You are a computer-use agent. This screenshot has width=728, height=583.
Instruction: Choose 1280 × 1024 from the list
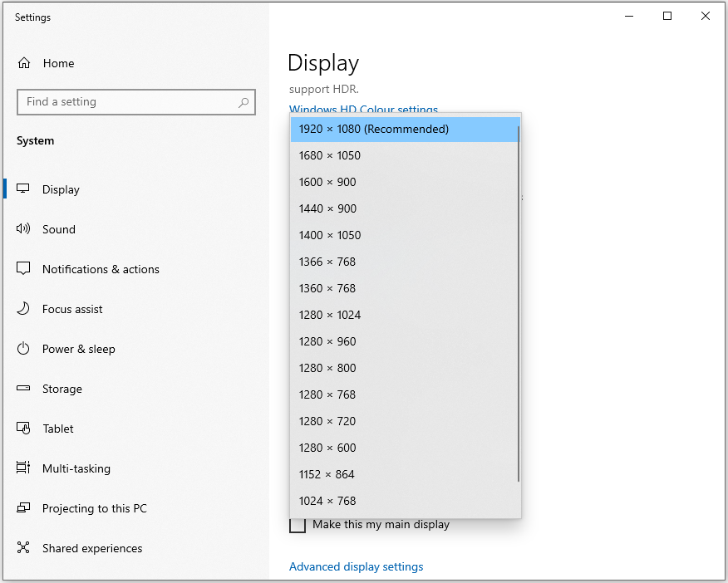(405, 315)
